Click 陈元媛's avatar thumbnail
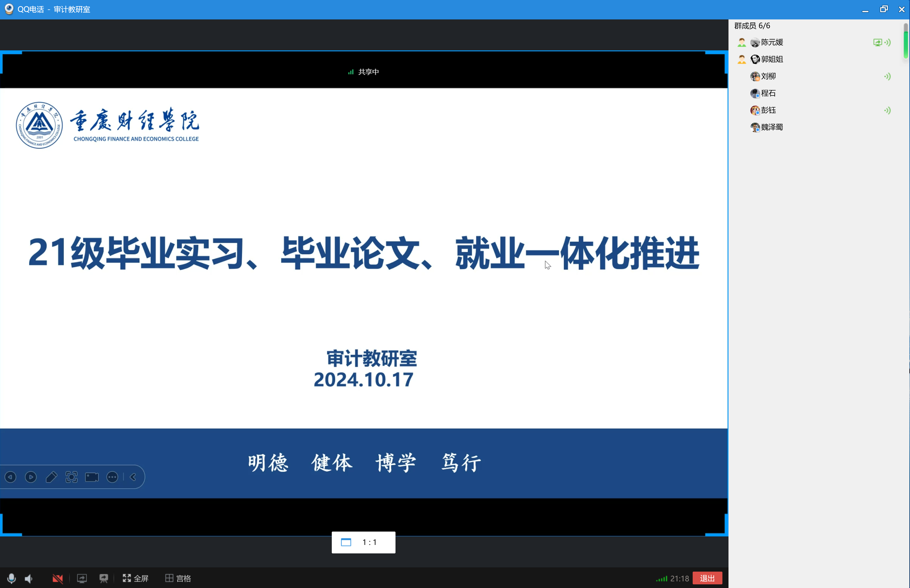 click(755, 42)
